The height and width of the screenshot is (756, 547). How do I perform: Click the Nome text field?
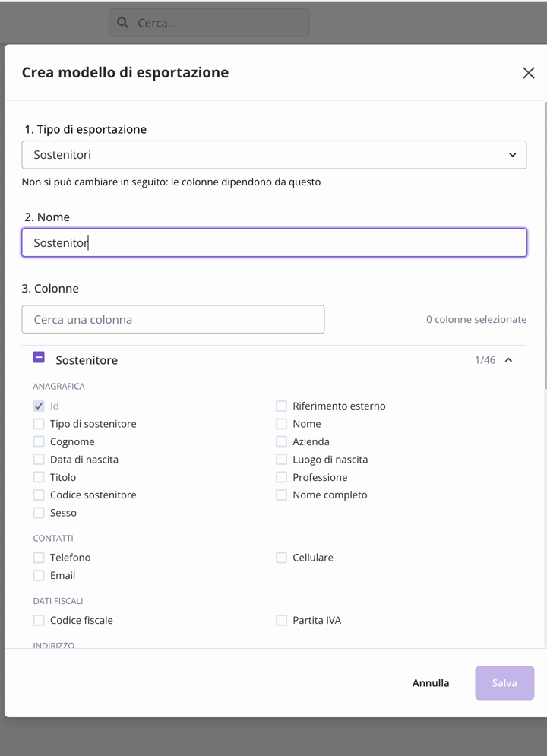tap(273, 242)
